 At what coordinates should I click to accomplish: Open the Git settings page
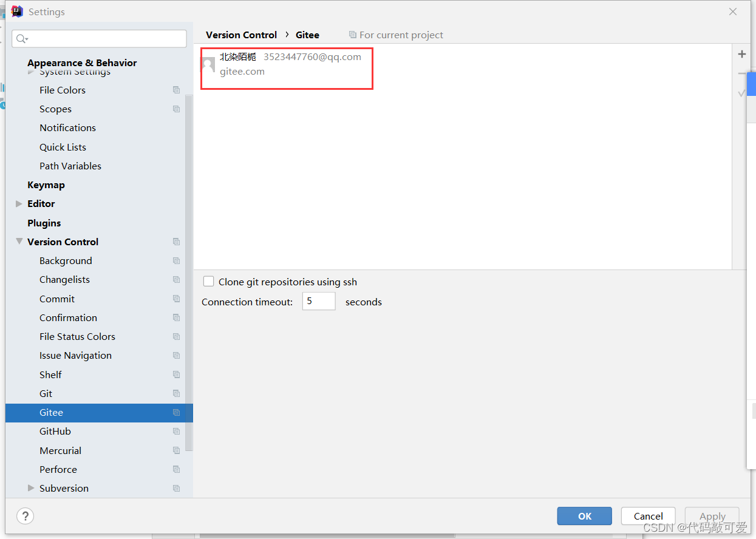pyautogui.click(x=46, y=393)
